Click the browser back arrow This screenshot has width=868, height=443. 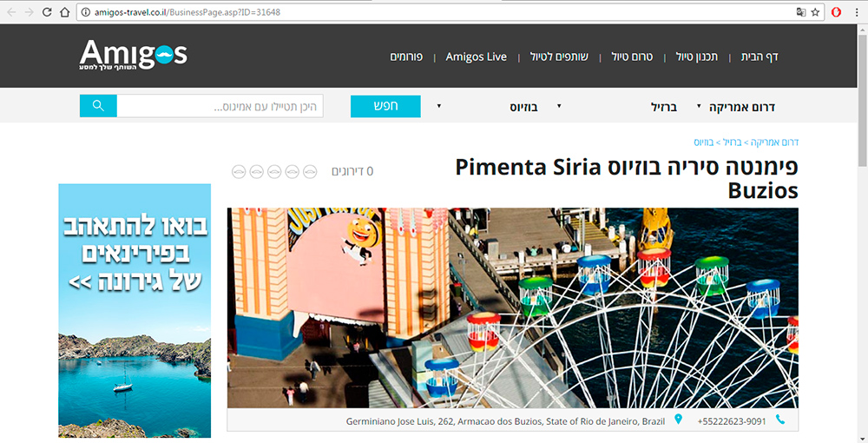tap(11, 12)
